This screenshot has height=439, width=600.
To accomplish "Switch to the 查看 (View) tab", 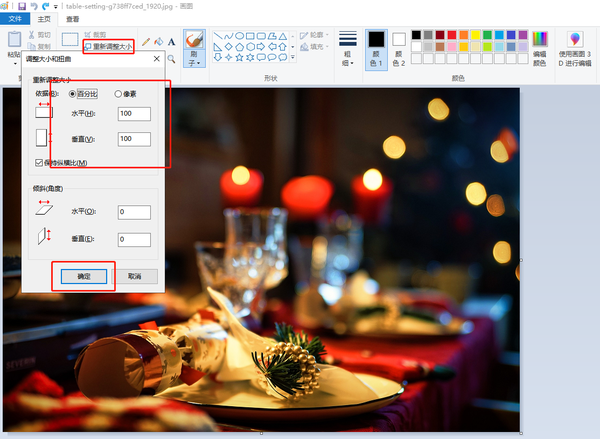I will [72, 19].
